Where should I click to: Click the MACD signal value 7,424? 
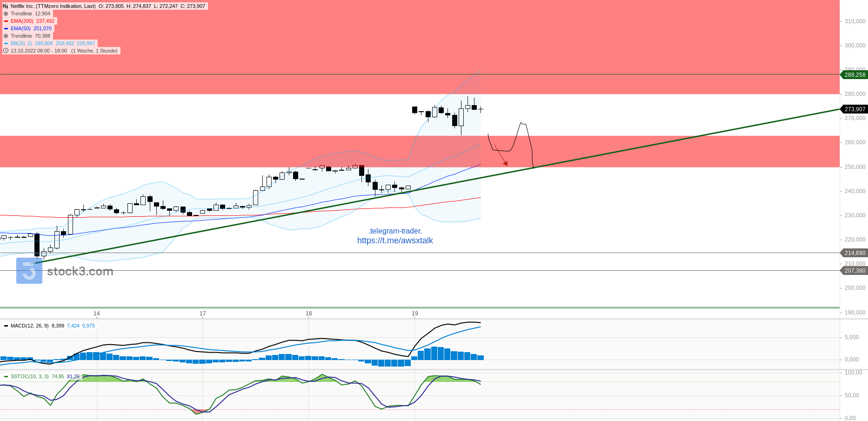point(73,326)
